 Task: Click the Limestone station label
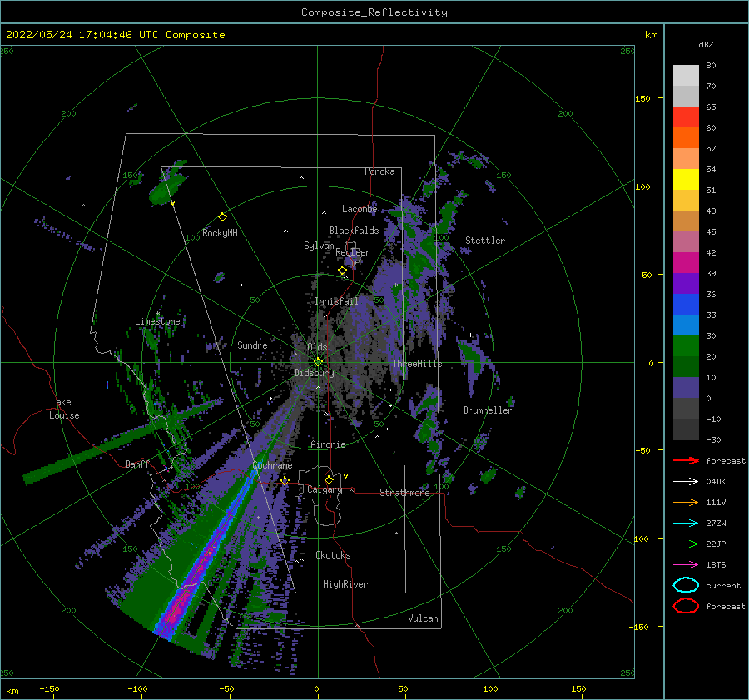pos(157,321)
